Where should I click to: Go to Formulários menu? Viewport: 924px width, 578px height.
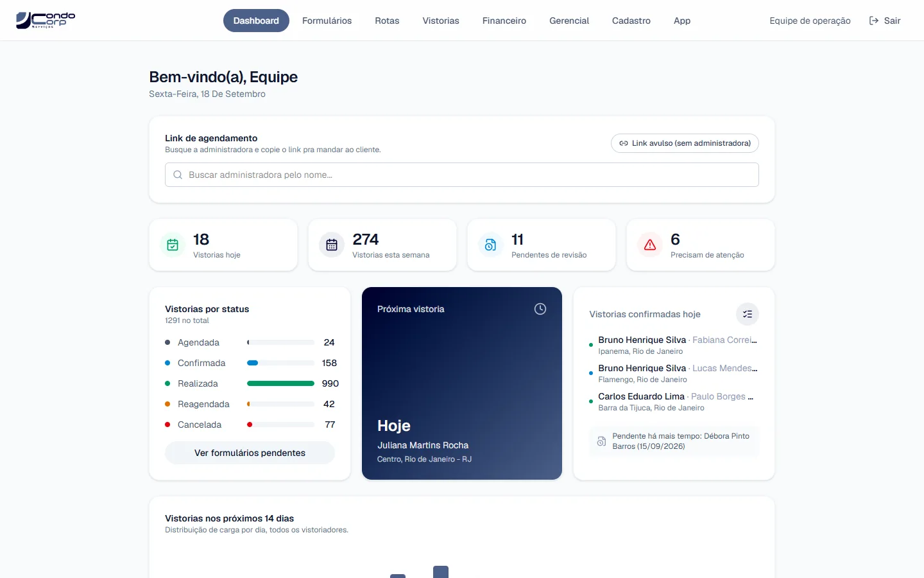[327, 21]
